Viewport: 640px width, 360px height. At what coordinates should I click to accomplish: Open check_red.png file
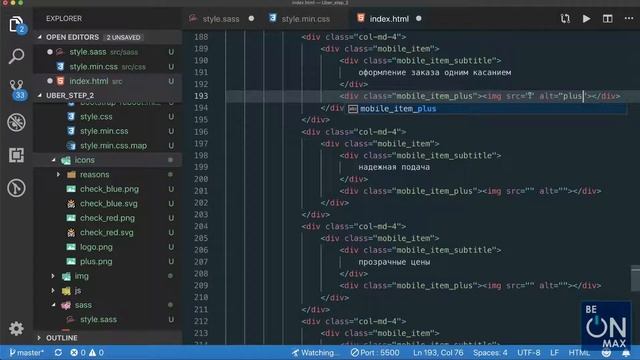[107, 218]
